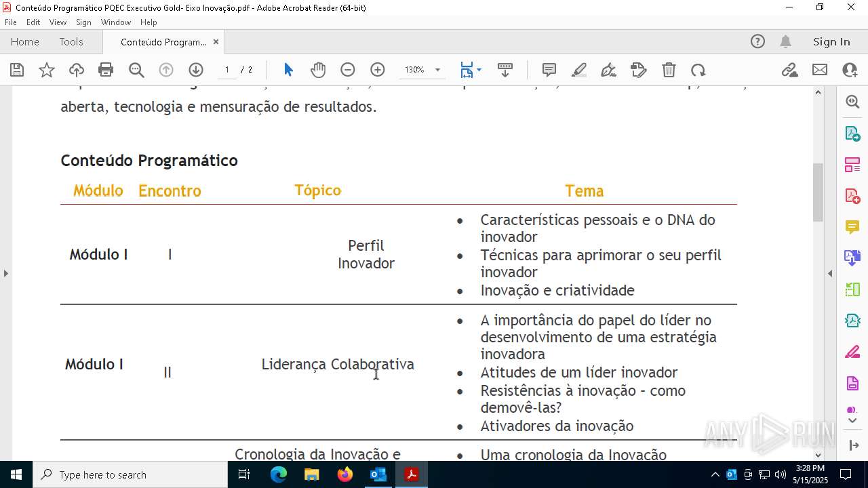This screenshot has height=488, width=868.
Task: Open the Edit menu
Action: [x=33, y=22]
